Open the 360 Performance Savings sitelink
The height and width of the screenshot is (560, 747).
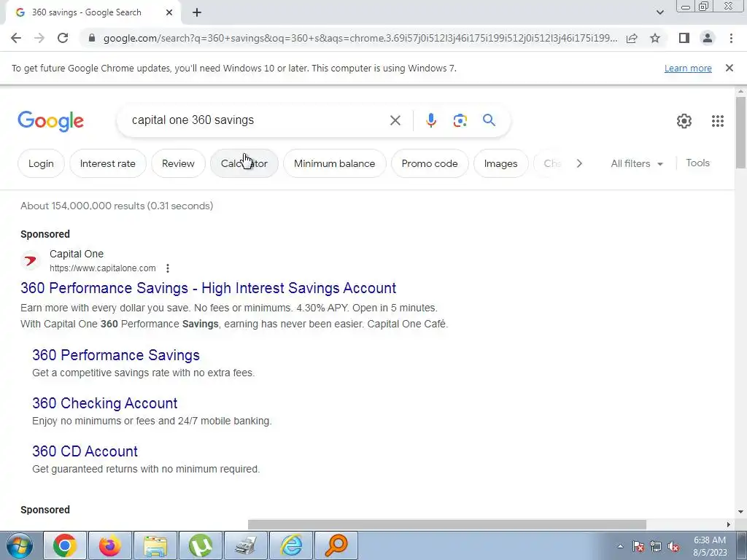[116, 355]
